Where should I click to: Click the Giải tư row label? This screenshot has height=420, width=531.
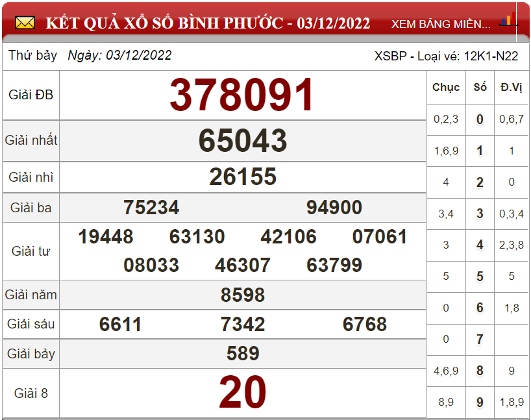(x=31, y=251)
